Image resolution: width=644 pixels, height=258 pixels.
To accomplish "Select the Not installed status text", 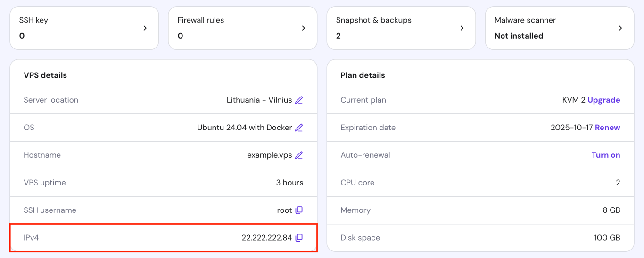I will [519, 36].
